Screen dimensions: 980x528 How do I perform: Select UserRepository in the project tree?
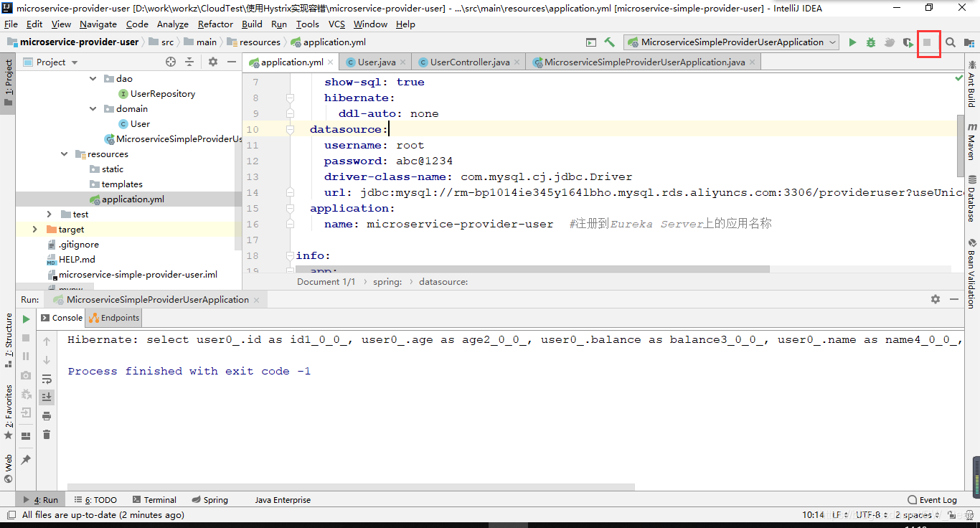(163, 94)
